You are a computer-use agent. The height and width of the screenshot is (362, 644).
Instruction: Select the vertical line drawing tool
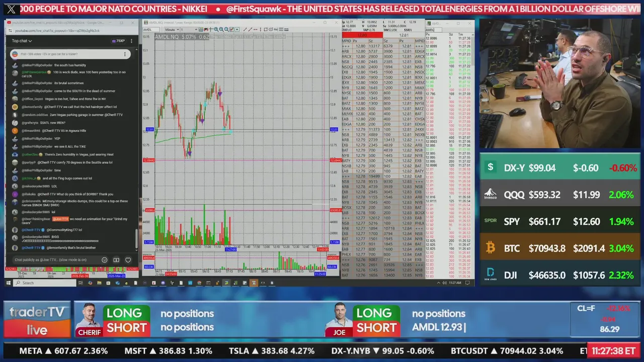[261, 30]
